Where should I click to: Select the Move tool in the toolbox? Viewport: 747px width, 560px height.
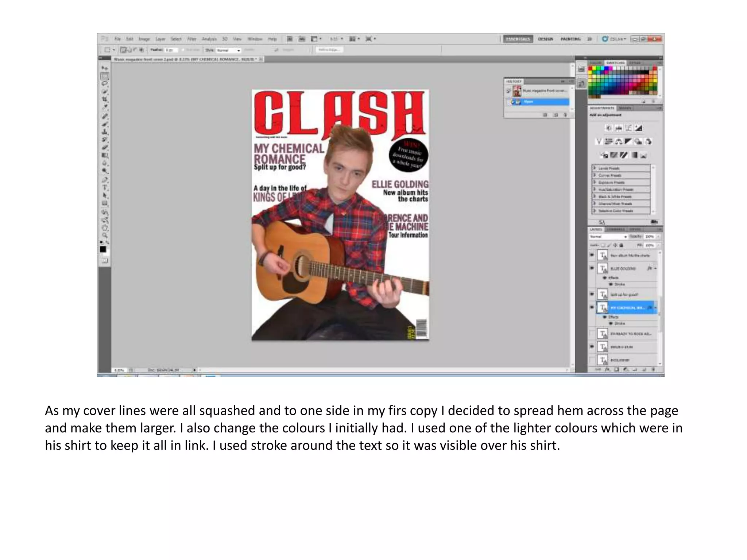(x=105, y=68)
